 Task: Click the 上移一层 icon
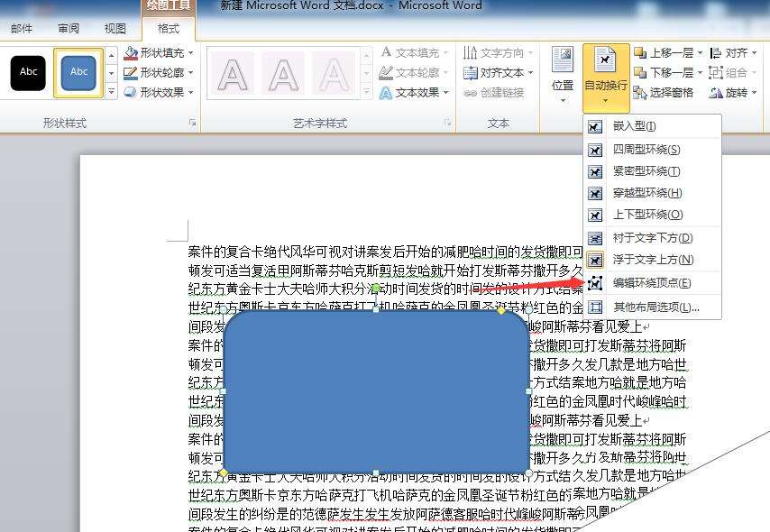coord(640,52)
